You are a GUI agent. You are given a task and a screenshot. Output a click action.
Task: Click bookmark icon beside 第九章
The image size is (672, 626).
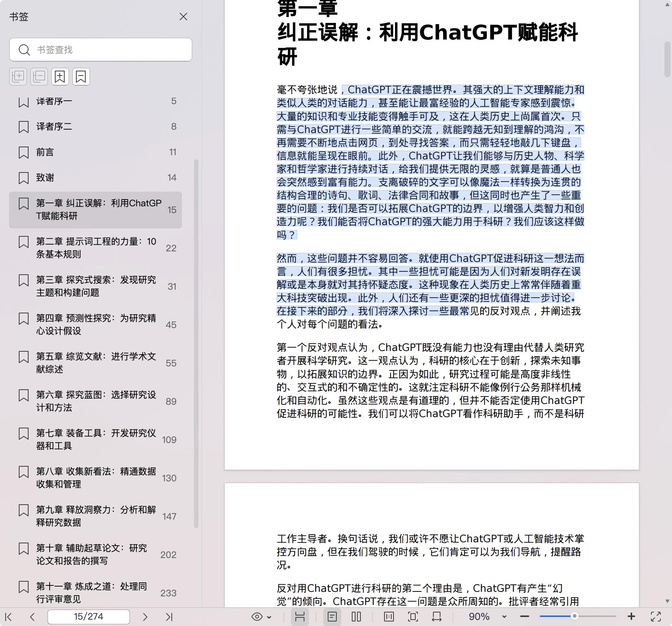pos(24,510)
